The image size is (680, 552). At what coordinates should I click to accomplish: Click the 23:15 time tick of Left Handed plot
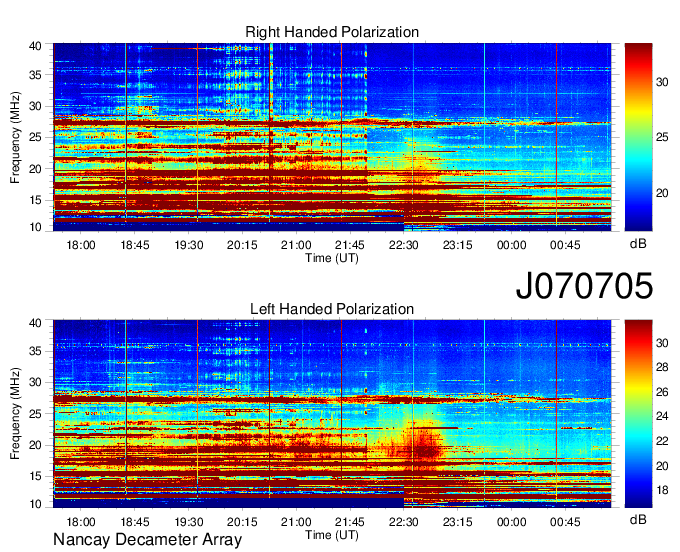click(x=458, y=522)
